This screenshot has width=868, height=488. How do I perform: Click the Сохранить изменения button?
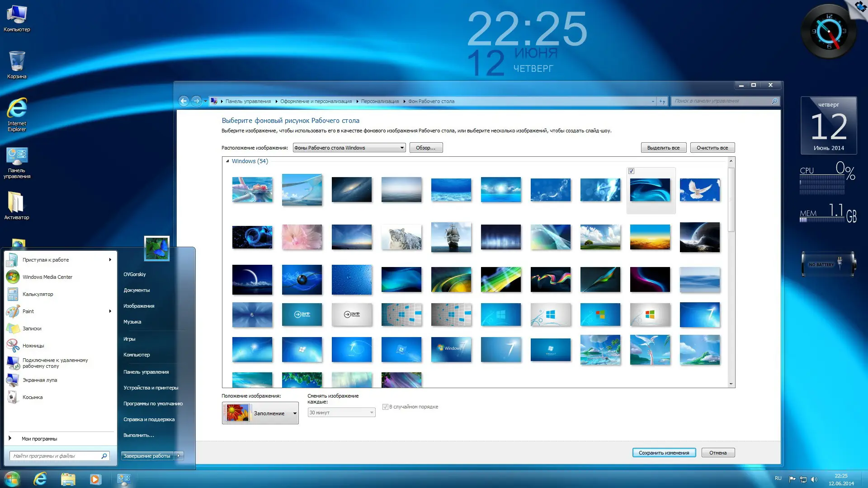[664, 453]
